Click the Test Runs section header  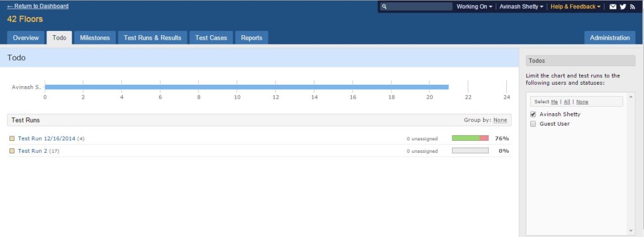(x=259, y=120)
